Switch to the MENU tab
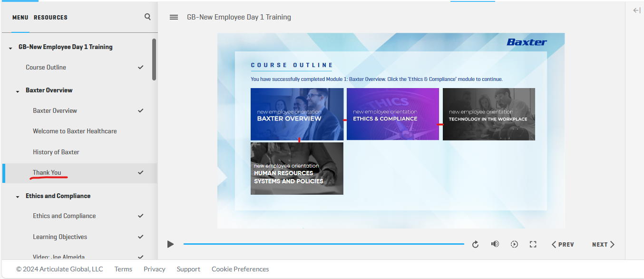This screenshot has height=279, width=644. (x=20, y=18)
